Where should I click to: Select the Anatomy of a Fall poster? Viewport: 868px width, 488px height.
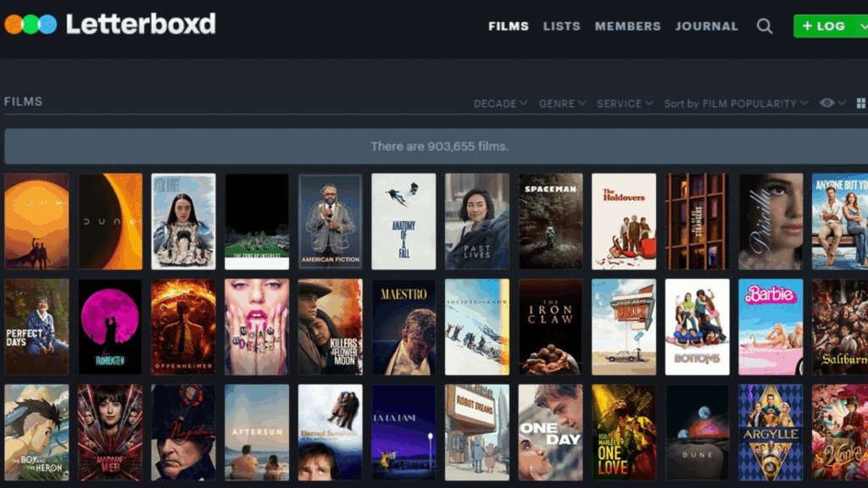tap(403, 221)
